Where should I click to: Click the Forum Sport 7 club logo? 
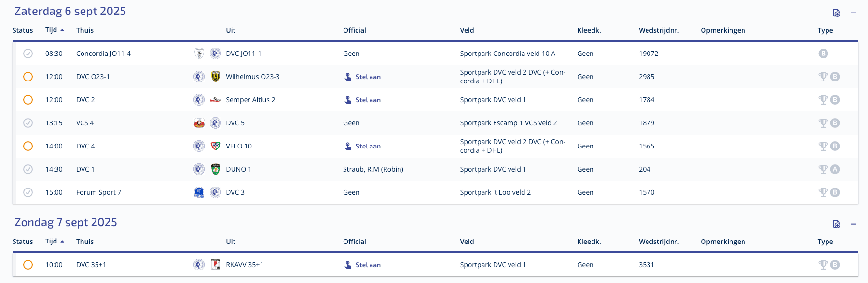[199, 192]
